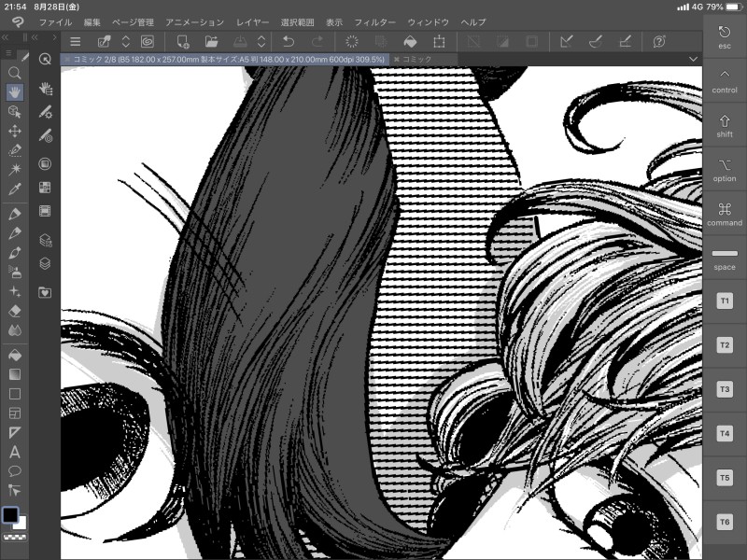Open the command bar hamburger menu
Image resolution: width=747 pixels, height=560 pixels.
[76, 41]
